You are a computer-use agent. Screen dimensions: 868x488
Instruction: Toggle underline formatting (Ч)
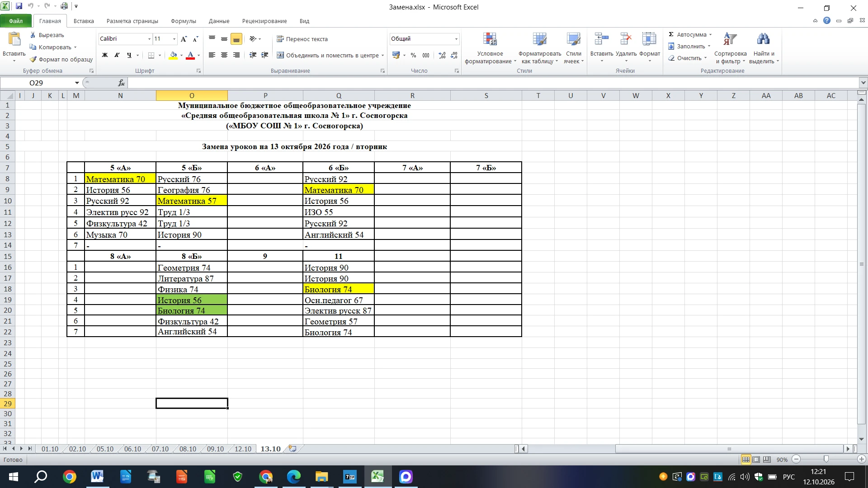point(129,55)
